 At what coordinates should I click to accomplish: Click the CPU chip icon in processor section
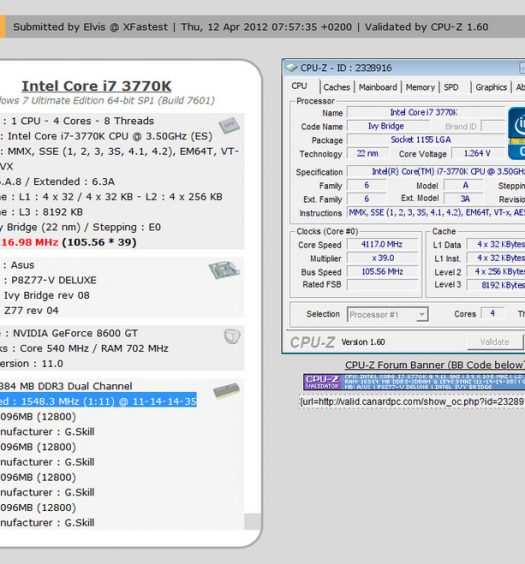tap(229, 125)
